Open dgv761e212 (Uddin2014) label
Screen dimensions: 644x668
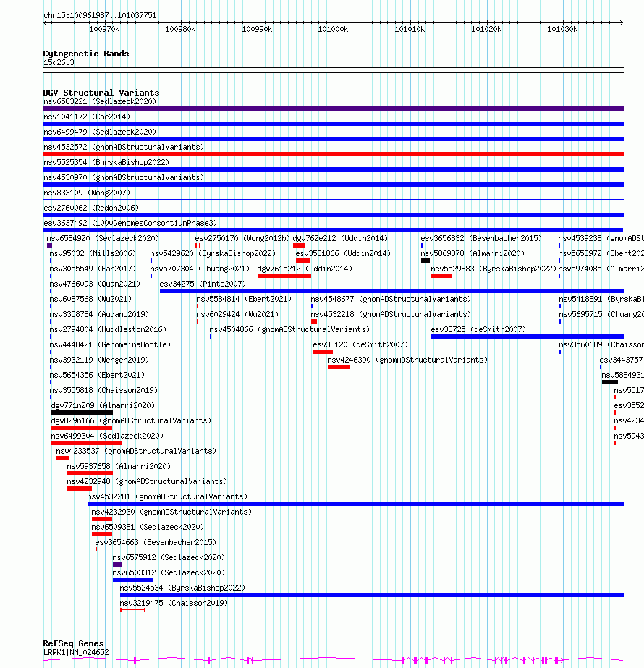pyautogui.click(x=305, y=269)
